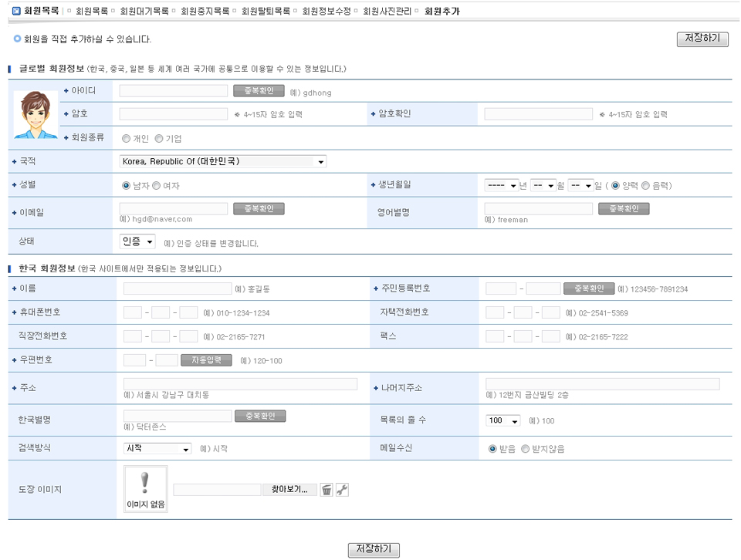The height and width of the screenshot is (560, 741).
Task: Open the 회원사진관리 menu item
Action: tap(387, 12)
